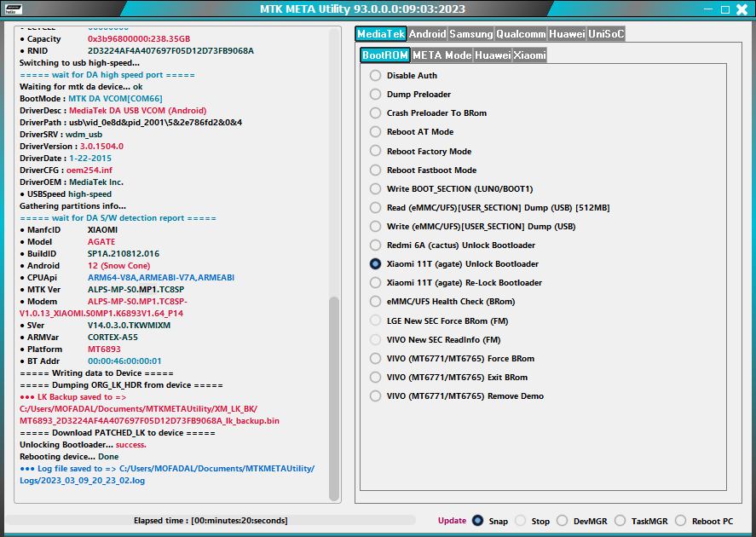Click the Unlocking Bootloader success line

(x=83, y=444)
